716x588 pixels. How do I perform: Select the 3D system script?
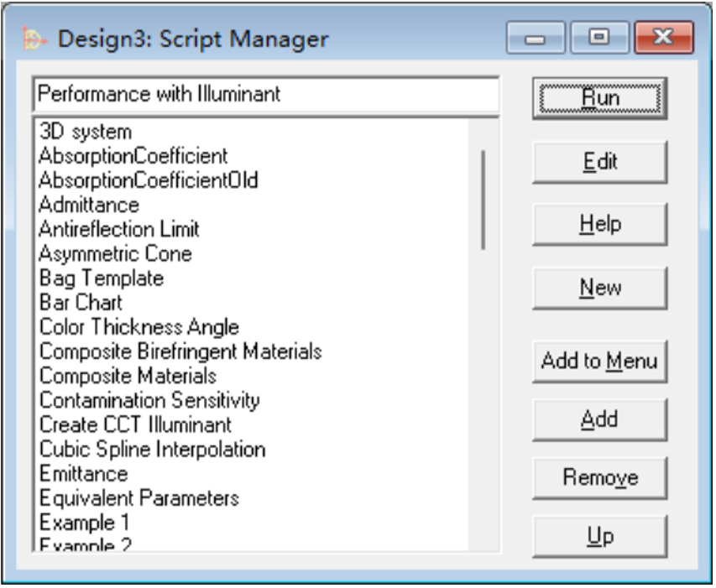86,132
